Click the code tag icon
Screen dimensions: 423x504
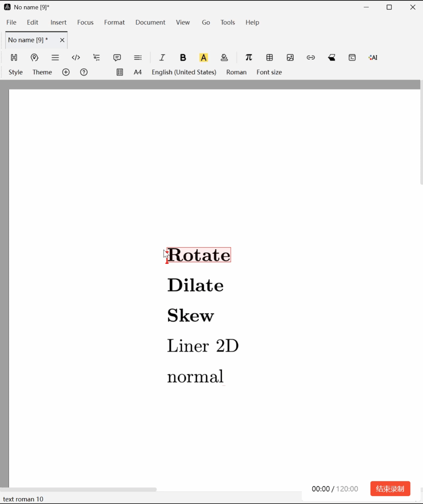76,58
